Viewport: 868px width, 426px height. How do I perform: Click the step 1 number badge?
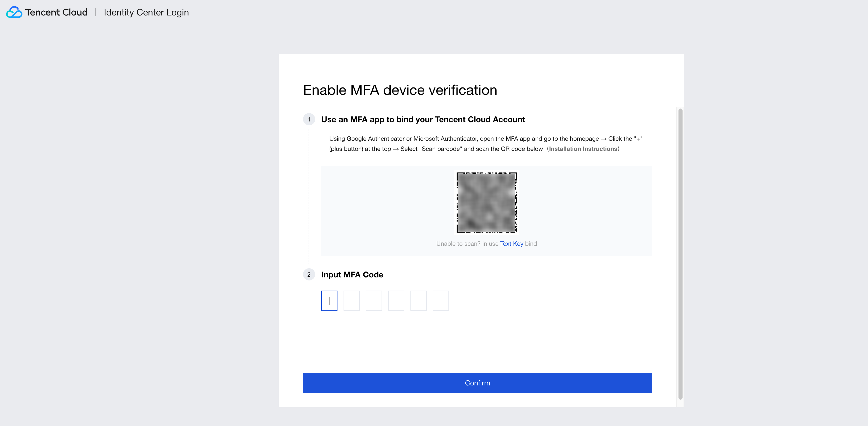tap(309, 119)
